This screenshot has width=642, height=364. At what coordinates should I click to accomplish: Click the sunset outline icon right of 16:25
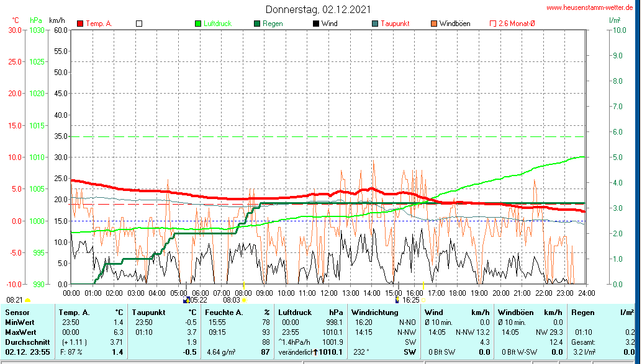pos(423,300)
